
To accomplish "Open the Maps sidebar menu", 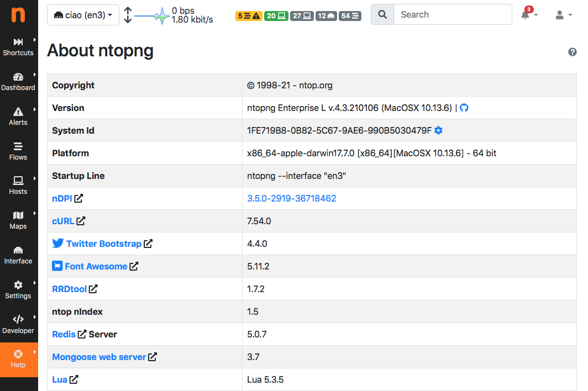I will pyautogui.click(x=19, y=221).
